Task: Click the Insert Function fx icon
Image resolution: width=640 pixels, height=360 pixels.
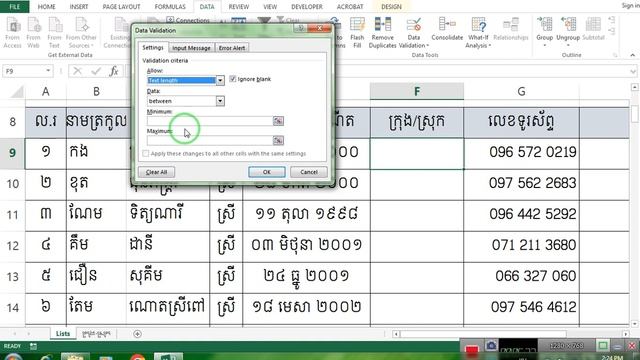Action: point(114,71)
